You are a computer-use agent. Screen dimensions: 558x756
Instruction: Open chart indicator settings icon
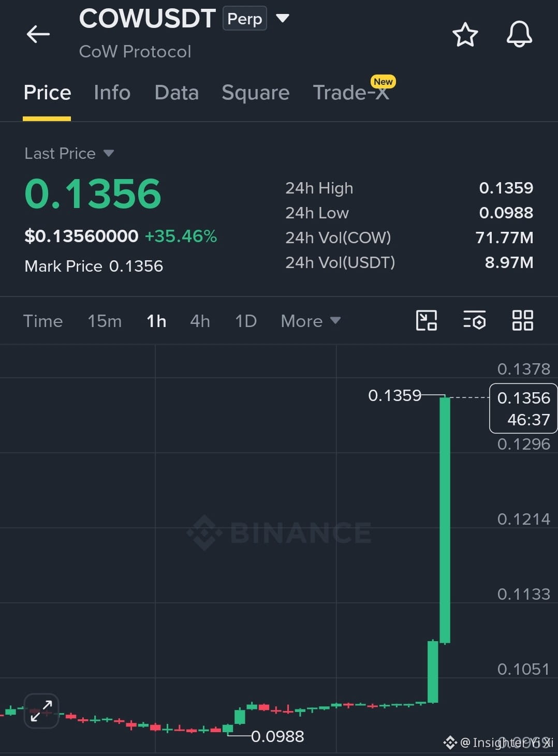coord(474,320)
